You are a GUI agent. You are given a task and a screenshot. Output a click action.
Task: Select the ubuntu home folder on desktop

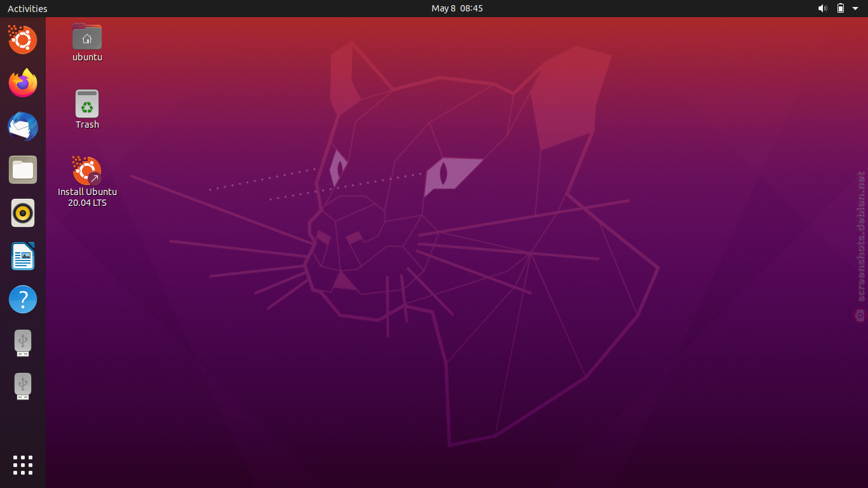click(87, 36)
